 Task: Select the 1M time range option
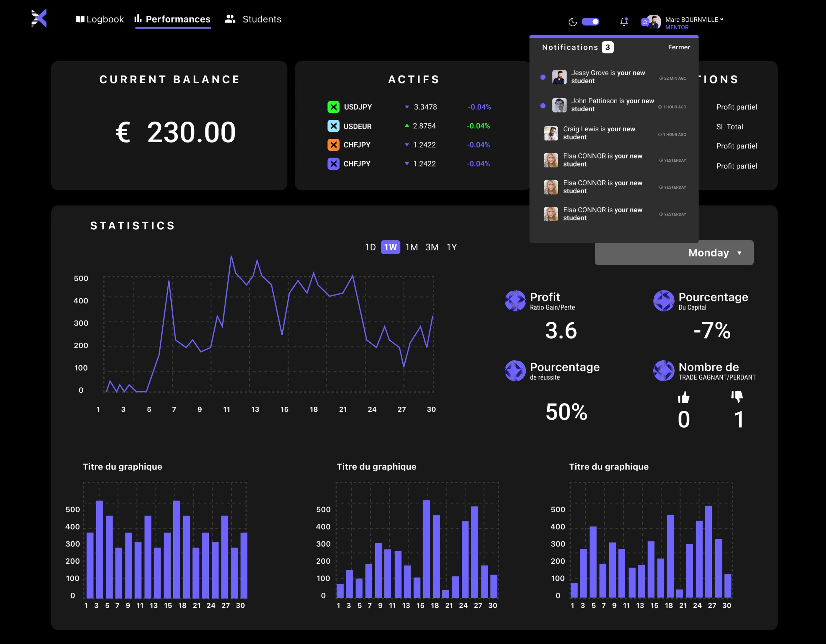[x=411, y=247]
